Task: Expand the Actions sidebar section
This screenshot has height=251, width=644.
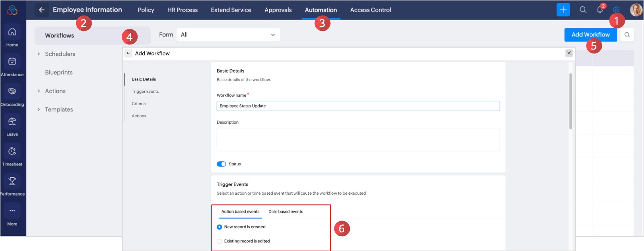Action: pyautogui.click(x=38, y=91)
